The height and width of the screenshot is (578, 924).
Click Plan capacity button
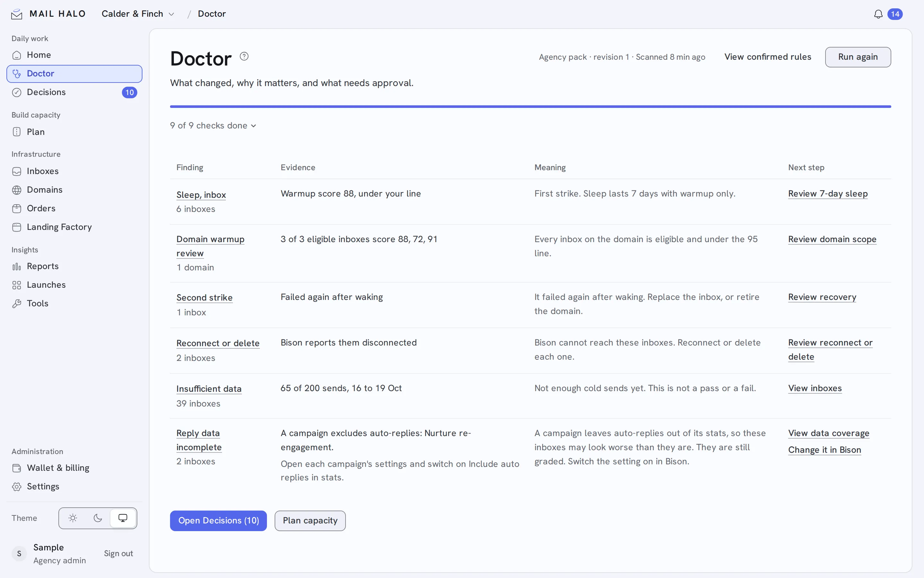click(x=310, y=521)
